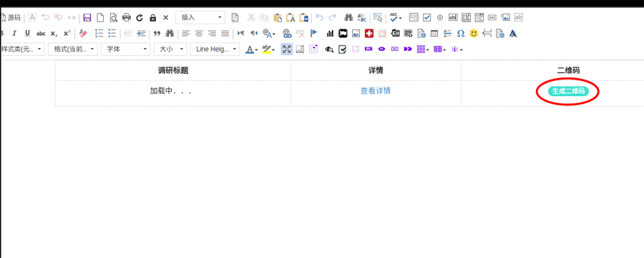Open the Replace tool

[362, 18]
